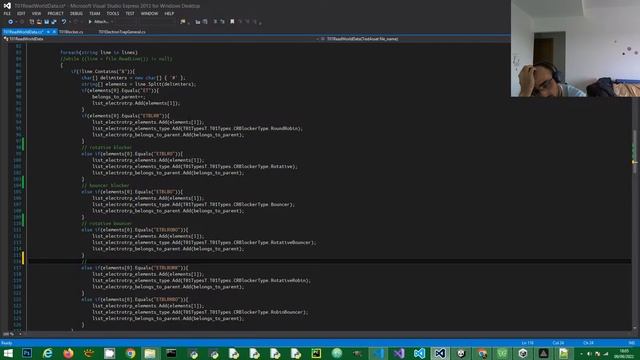Viewport: 640px width, 360px height.
Task: Open the DEBUG menu
Action: [x=76, y=13]
